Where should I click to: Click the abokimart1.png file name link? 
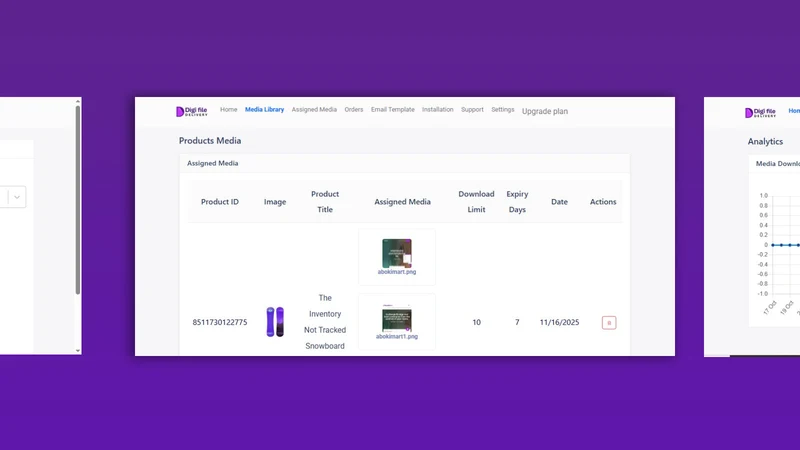397,337
